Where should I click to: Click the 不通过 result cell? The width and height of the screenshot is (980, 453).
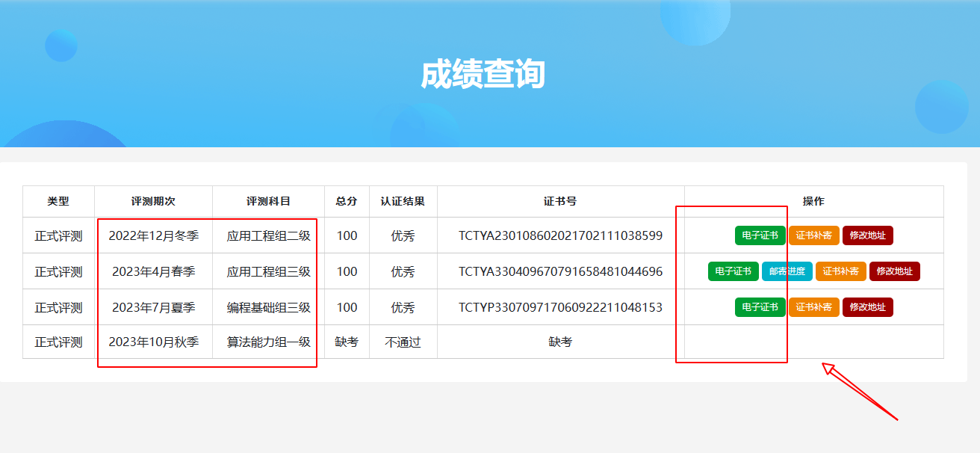click(403, 342)
